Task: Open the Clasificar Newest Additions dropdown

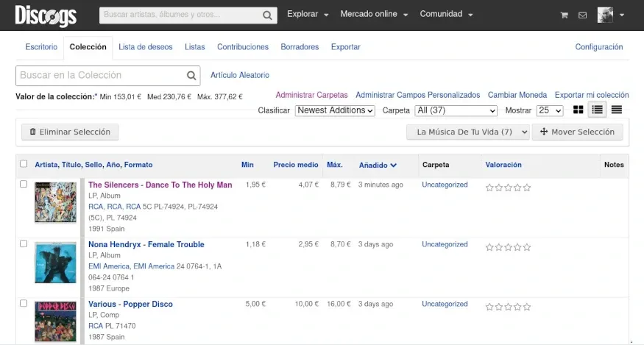Action: click(x=335, y=110)
